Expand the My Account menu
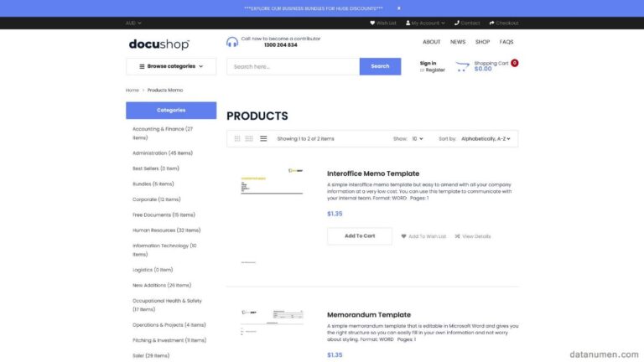644x362 pixels. [x=425, y=23]
